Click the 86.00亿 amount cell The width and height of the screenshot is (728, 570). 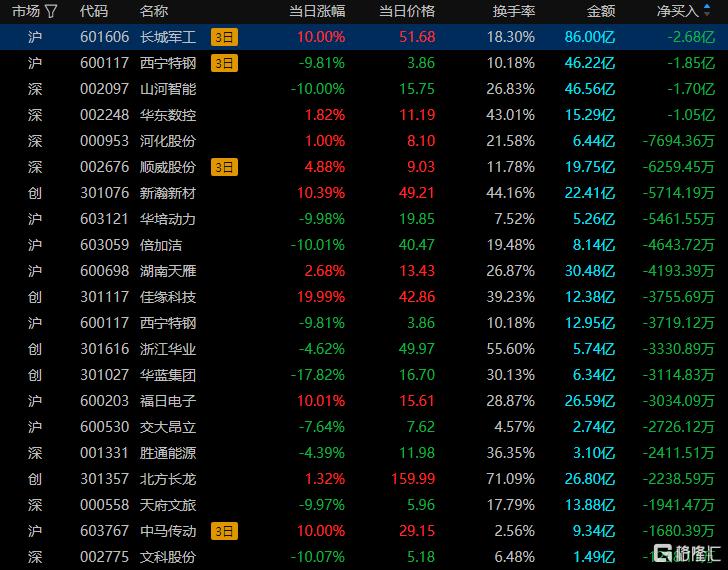(x=590, y=37)
